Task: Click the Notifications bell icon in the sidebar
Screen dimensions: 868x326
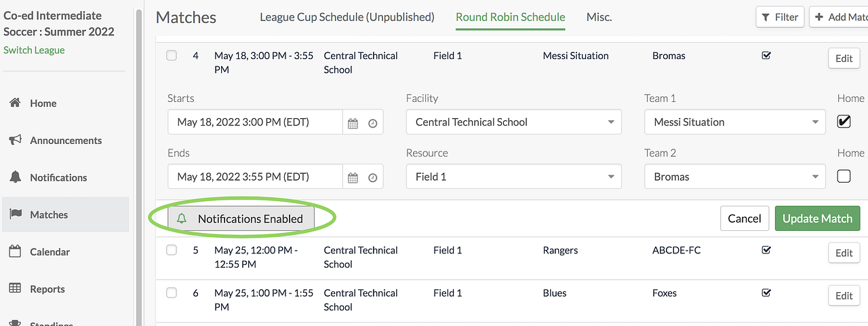Action: [x=15, y=177]
